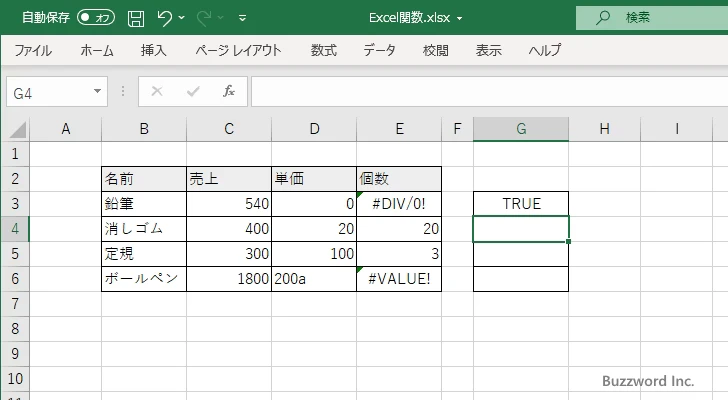The height and width of the screenshot is (400, 728).
Task: Select the 消しゴム cell
Action: tap(144, 229)
